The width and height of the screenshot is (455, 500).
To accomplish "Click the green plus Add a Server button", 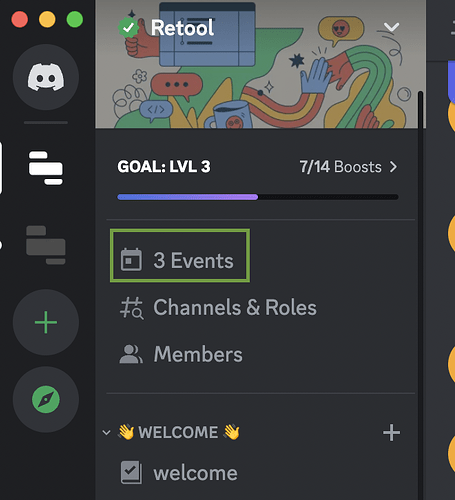I will [x=46, y=322].
